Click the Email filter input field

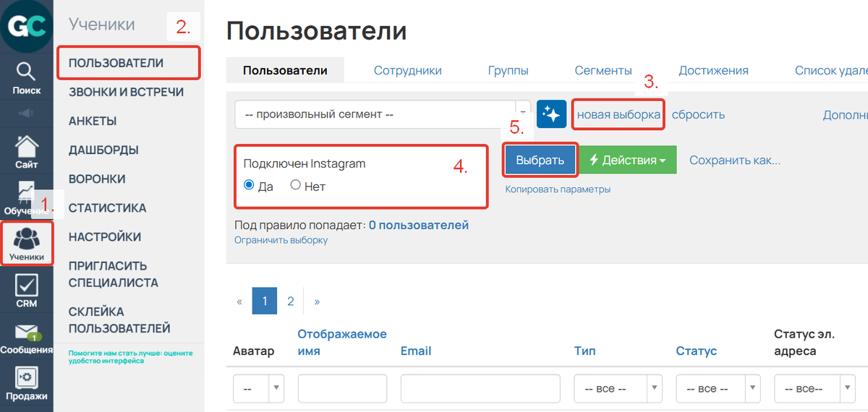(x=480, y=388)
